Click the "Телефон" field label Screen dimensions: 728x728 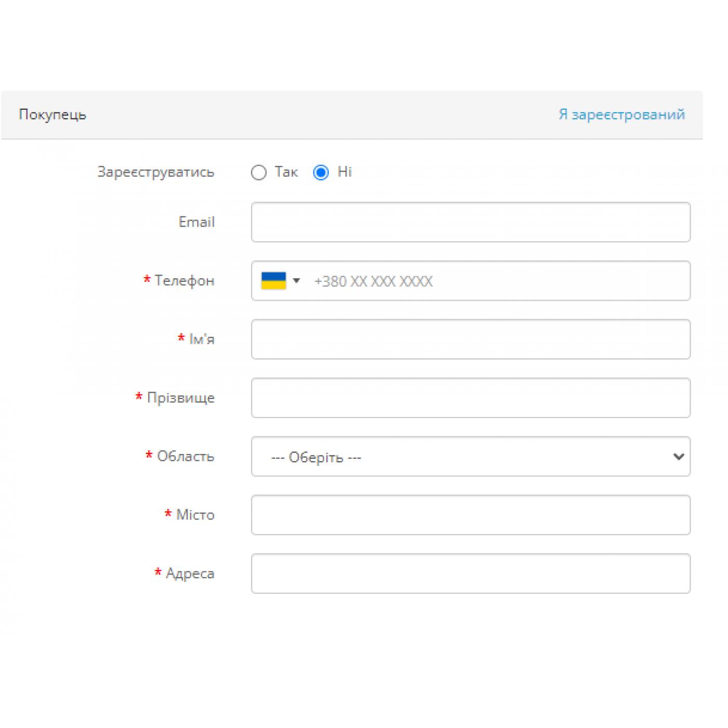click(x=184, y=281)
